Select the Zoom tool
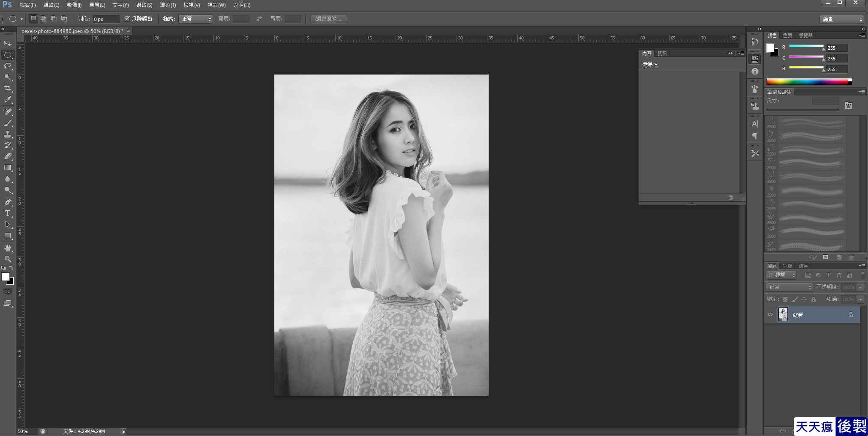Viewport: 868px width, 436px height. [x=8, y=259]
